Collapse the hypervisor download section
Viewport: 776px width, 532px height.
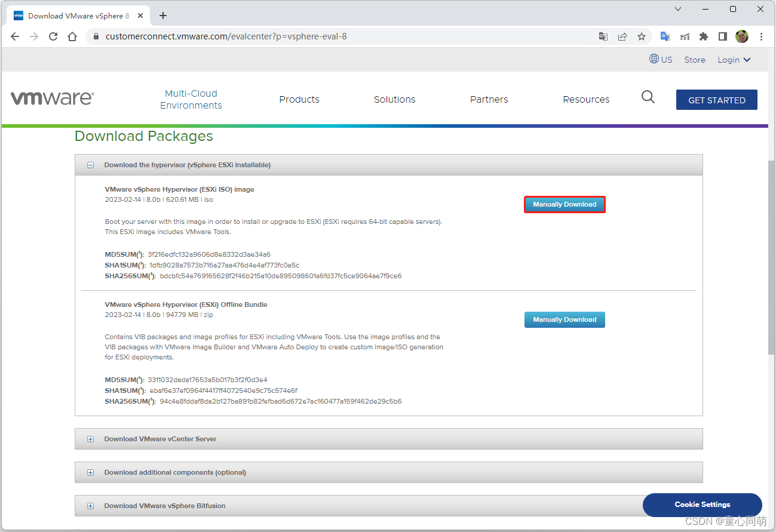pos(90,165)
